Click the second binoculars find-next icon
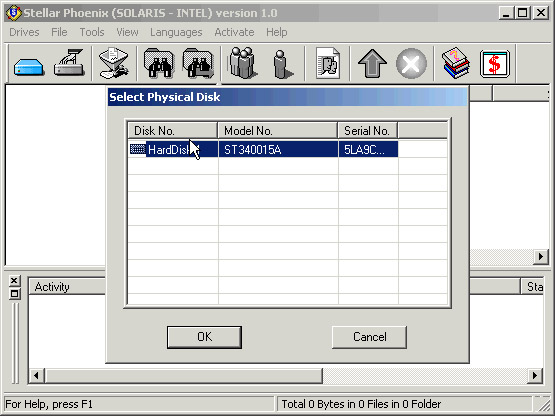Screen dimensions: 555x416 (198, 63)
